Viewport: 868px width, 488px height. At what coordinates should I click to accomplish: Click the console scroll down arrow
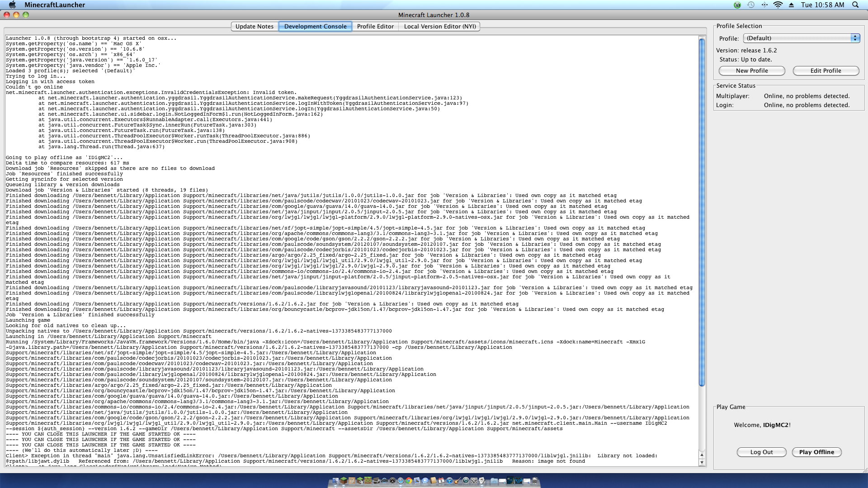pos(702,462)
